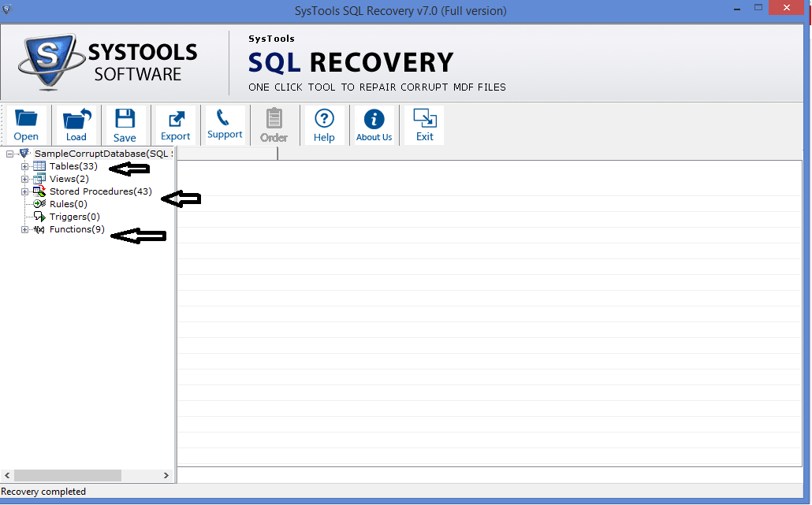Viewport: 812px width, 505px height.
Task: Click the Stored Procedures icon in tree
Action: point(39,191)
